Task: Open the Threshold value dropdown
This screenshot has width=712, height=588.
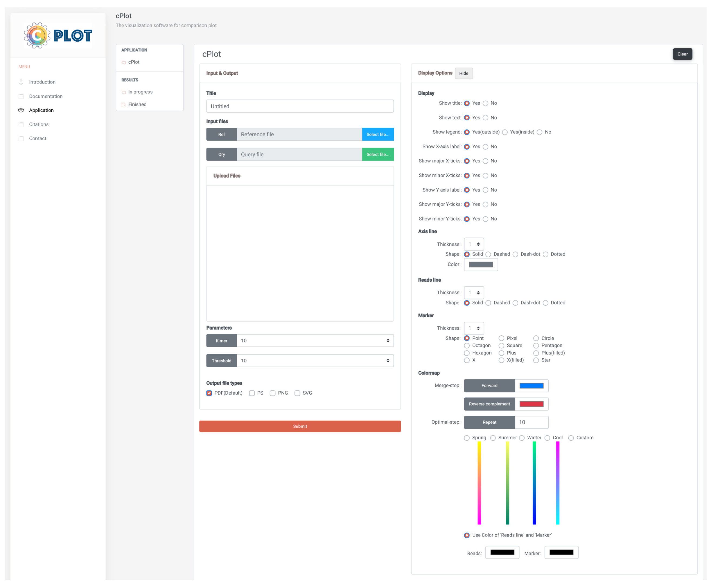Action: tap(315, 361)
